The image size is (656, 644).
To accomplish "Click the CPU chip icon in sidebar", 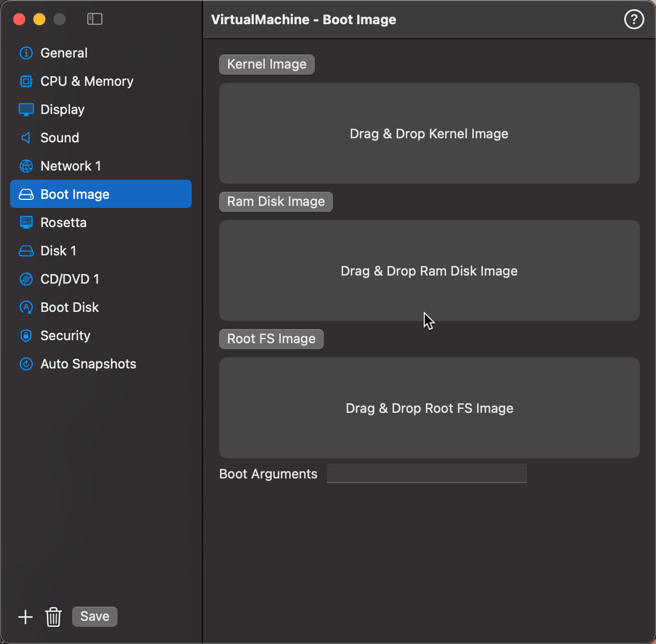I will pyautogui.click(x=26, y=81).
